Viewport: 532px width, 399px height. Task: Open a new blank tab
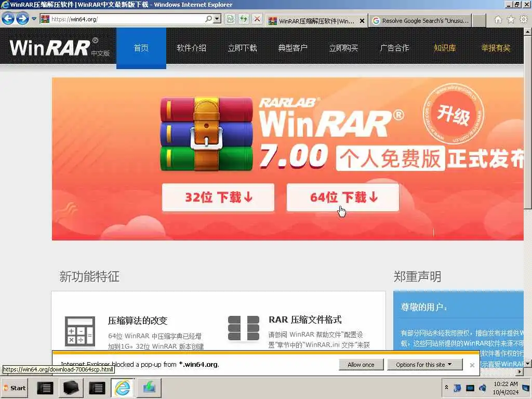[479, 21]
